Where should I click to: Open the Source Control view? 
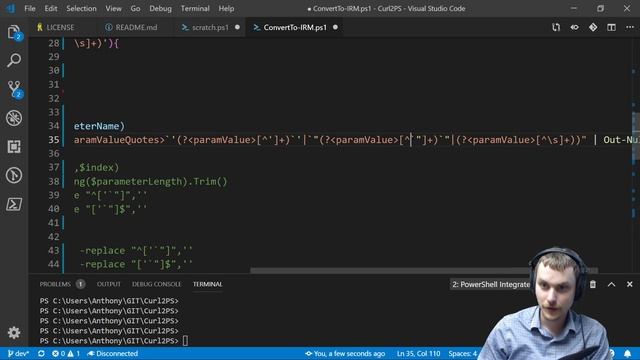[14, 89]
